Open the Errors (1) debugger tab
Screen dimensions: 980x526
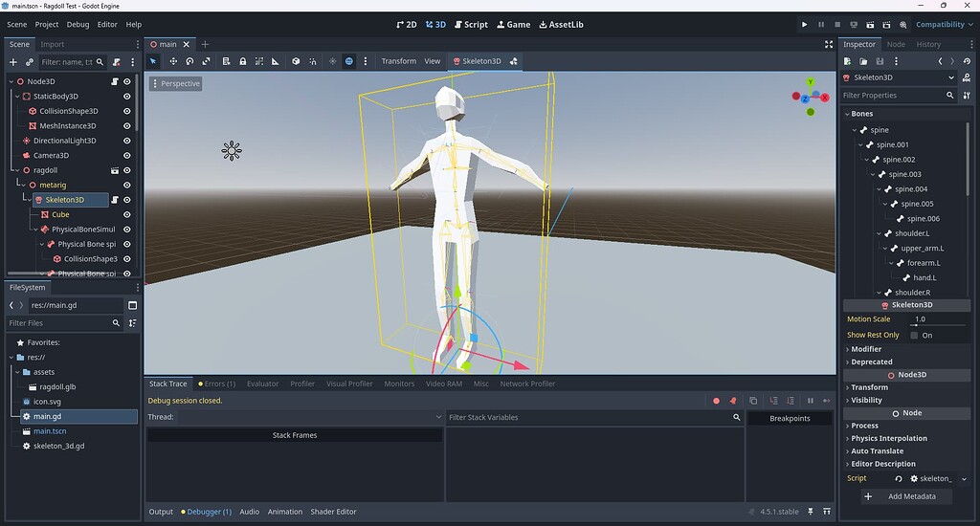click(217, 384)
